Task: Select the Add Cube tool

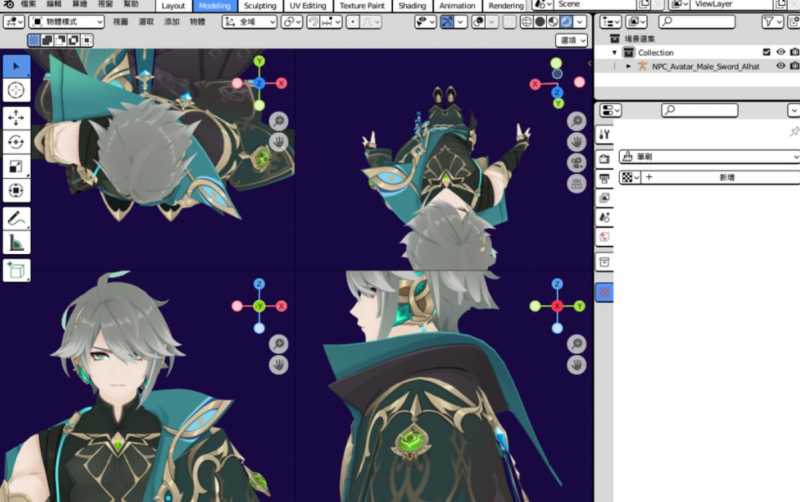Action: pos(16,270)
